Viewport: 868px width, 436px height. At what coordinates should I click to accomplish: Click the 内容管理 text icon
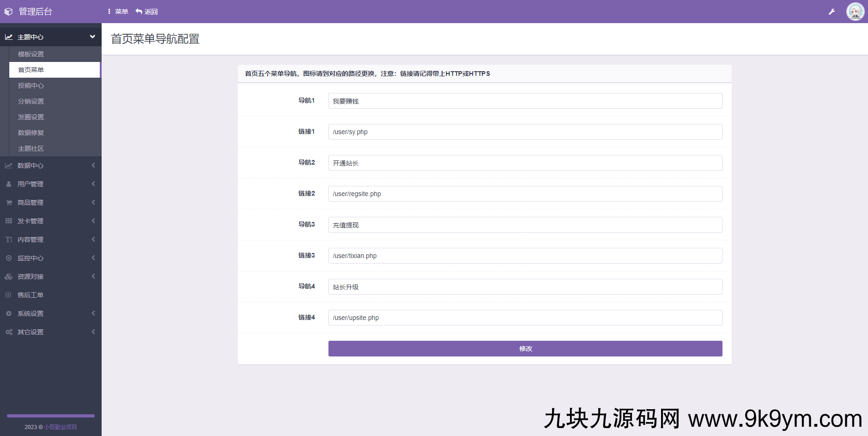[x=9, y=239]
